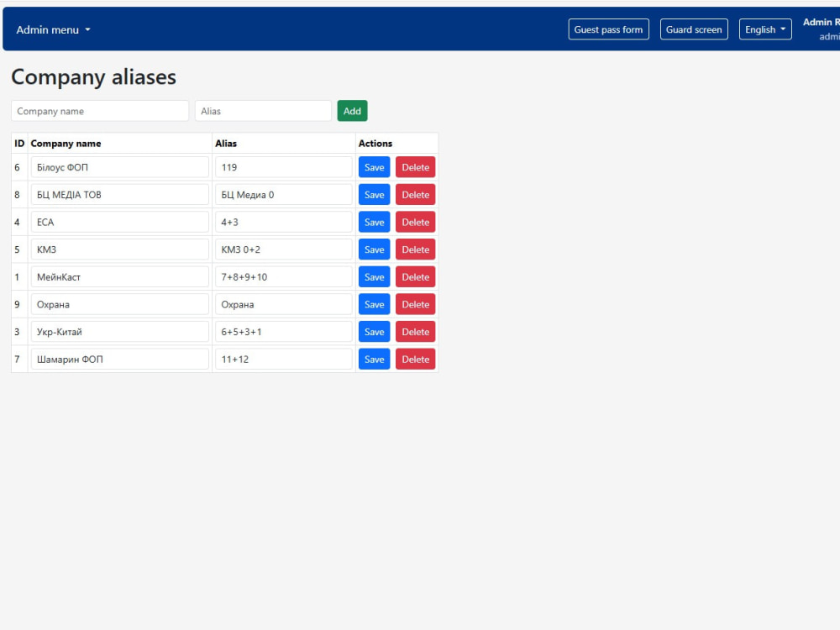Open the Guest pass form
840x630 pixels.
click(608, 29)
